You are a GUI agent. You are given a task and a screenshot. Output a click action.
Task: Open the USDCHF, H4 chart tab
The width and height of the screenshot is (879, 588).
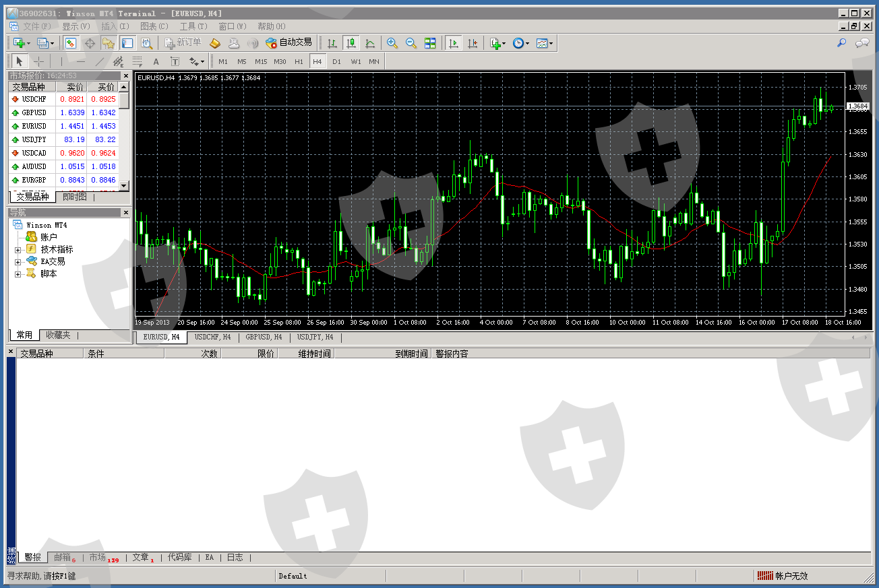pos(212,337)
